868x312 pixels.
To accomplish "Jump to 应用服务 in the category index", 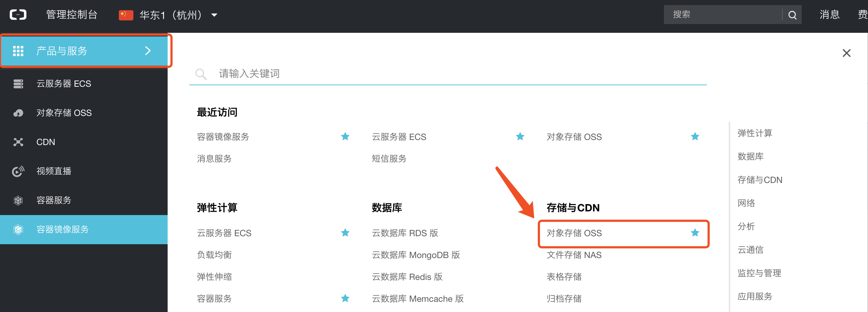I will click(755, 296).
